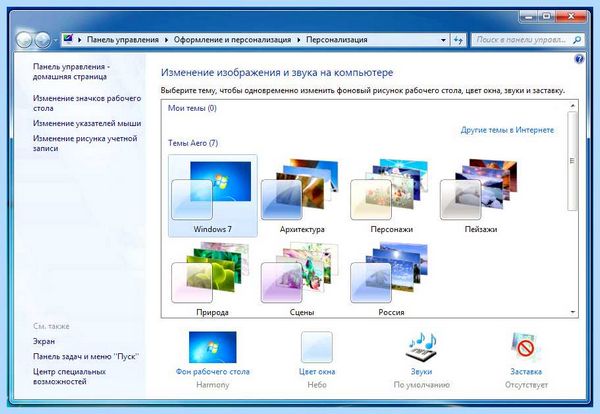Viewport: 600px width, 414px height.
Task: Click the Forward navigation arrow button
Action: [x=42, y=40]
